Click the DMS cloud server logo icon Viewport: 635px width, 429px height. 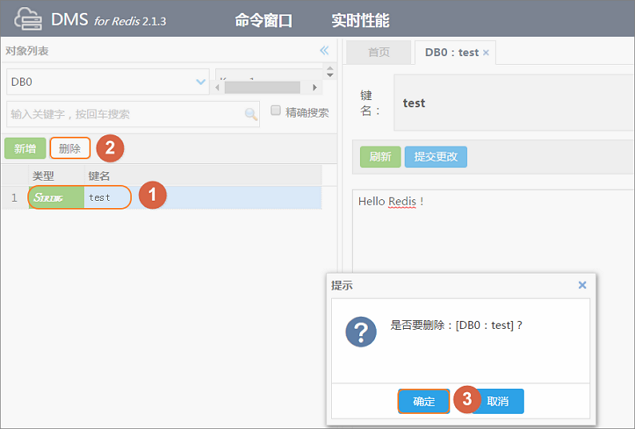[x=28, y=19]
